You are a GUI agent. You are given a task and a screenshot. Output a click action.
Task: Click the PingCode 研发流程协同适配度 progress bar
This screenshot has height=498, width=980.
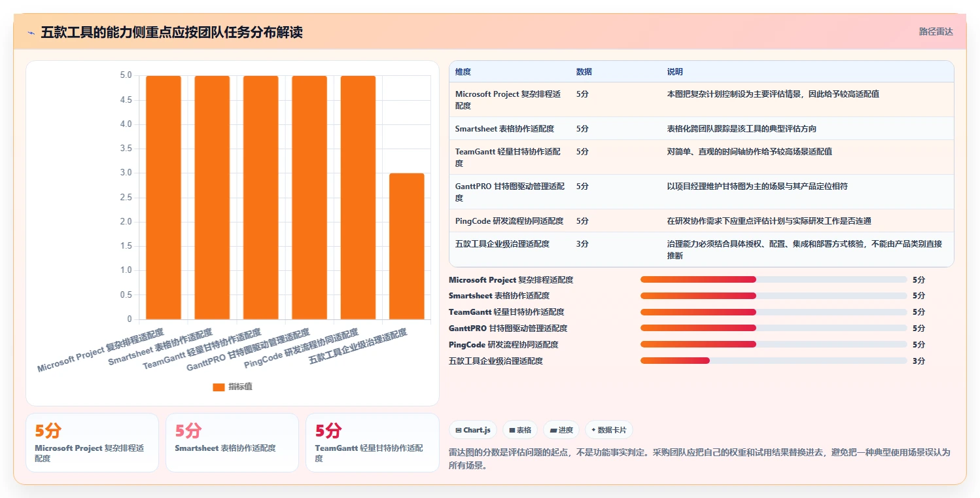click(x=774, y=344)
